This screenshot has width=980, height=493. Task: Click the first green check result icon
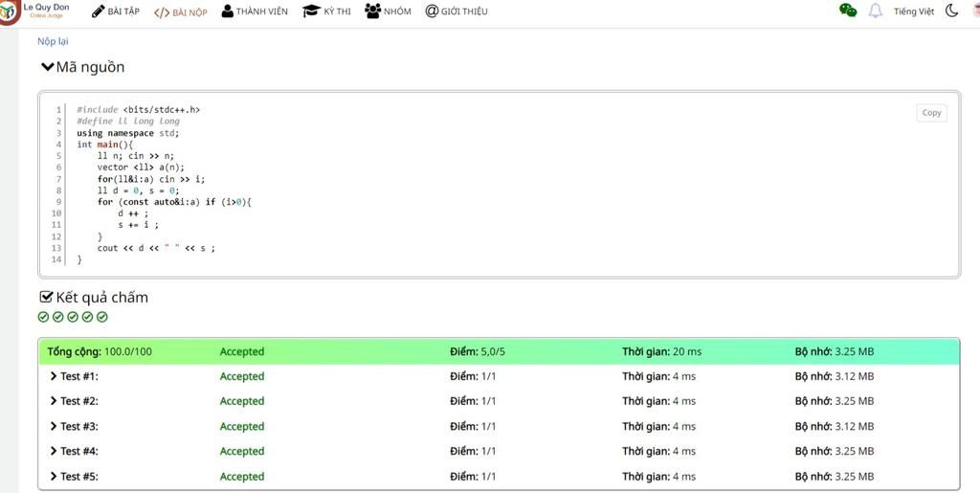point(43,317)
